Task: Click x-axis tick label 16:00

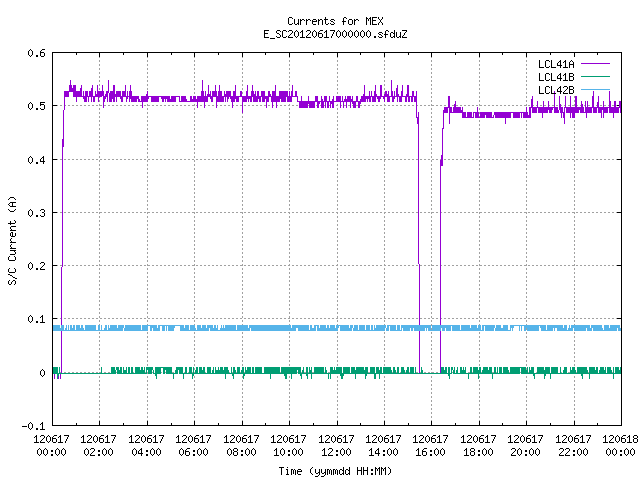Action: 430,452
